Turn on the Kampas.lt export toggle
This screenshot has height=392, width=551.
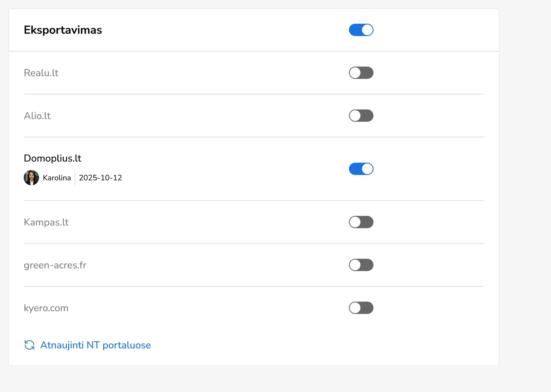click(361, 222)
